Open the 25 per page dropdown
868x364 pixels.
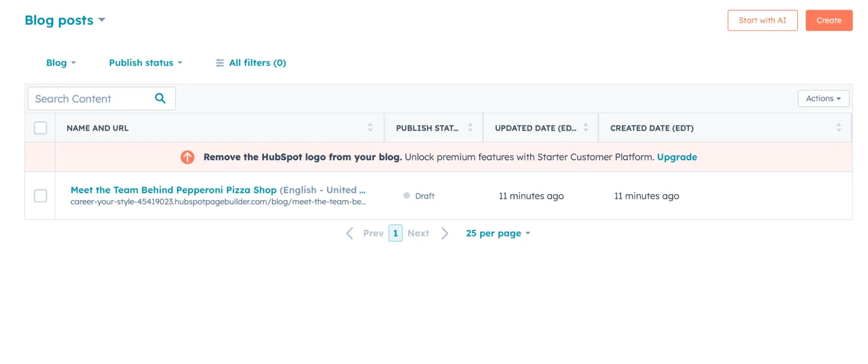tap(498, 233)
